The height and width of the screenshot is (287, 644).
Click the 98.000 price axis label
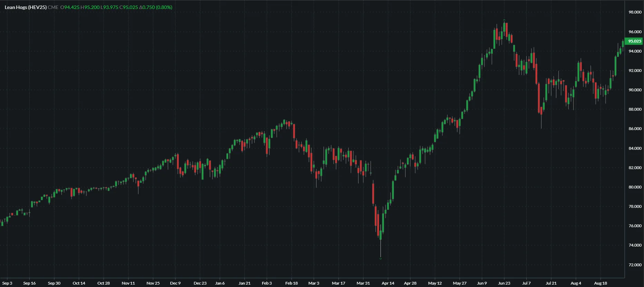(635, 12)
